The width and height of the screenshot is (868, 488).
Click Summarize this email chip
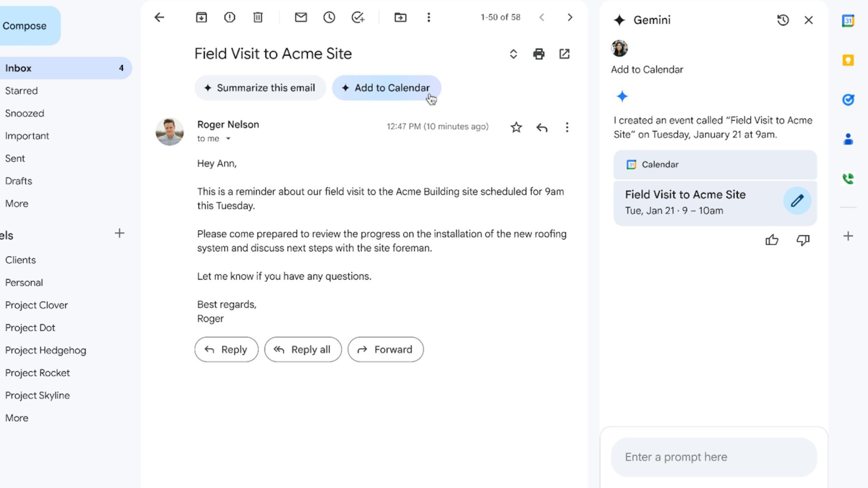coord(260,88)
